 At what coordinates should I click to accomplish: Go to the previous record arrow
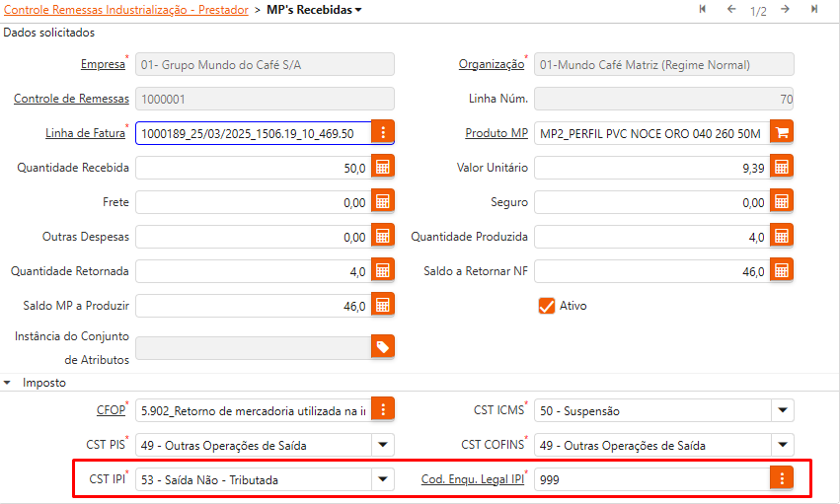[x=731, y=9]
